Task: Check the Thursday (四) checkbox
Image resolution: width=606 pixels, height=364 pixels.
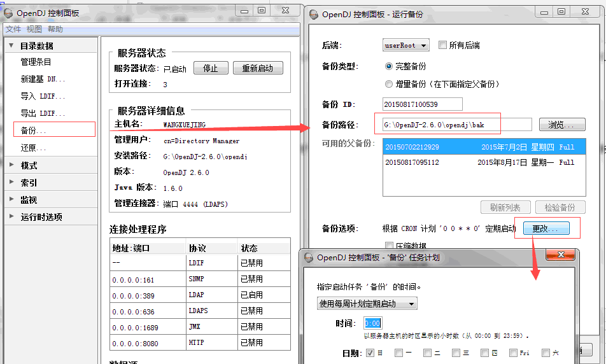Action: 484,353
